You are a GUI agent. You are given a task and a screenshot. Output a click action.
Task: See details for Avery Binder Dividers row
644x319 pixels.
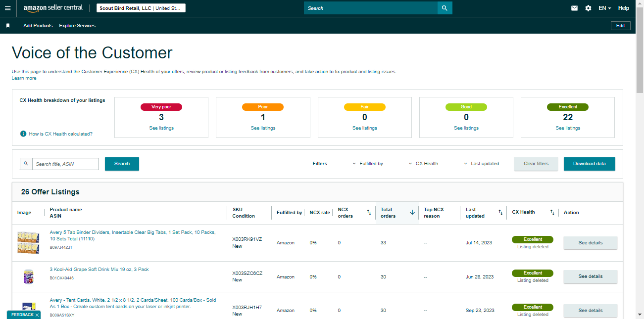590,243
